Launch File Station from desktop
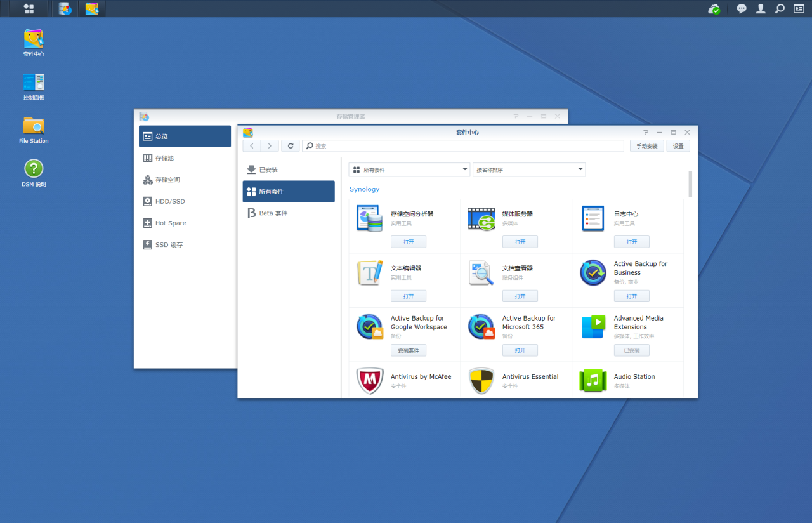 (x=34, y=126)
